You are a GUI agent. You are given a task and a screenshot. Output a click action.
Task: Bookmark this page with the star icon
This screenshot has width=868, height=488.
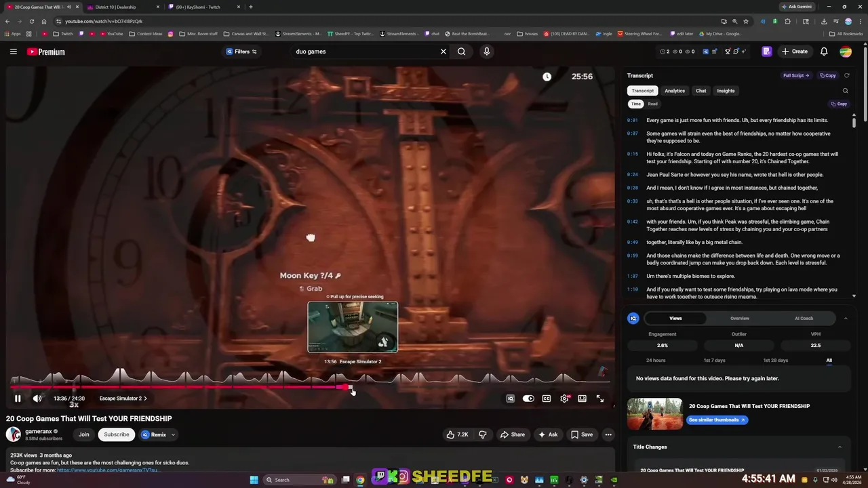coord(746,21)
